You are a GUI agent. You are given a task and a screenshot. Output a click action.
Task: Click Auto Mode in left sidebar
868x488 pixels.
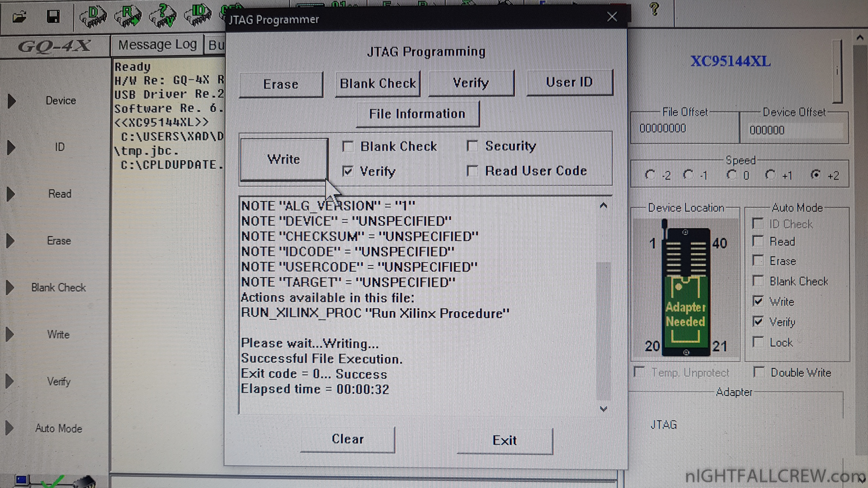click(x=59, y=428)
